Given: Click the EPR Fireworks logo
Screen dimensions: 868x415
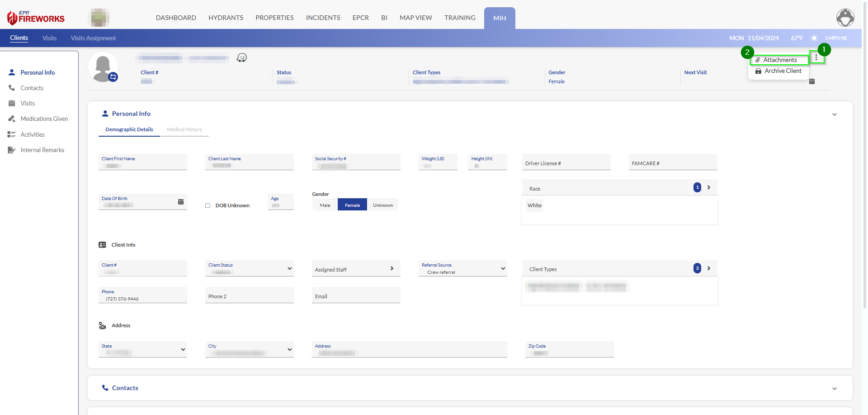Looking at the screenshot, I should [35, 18].
